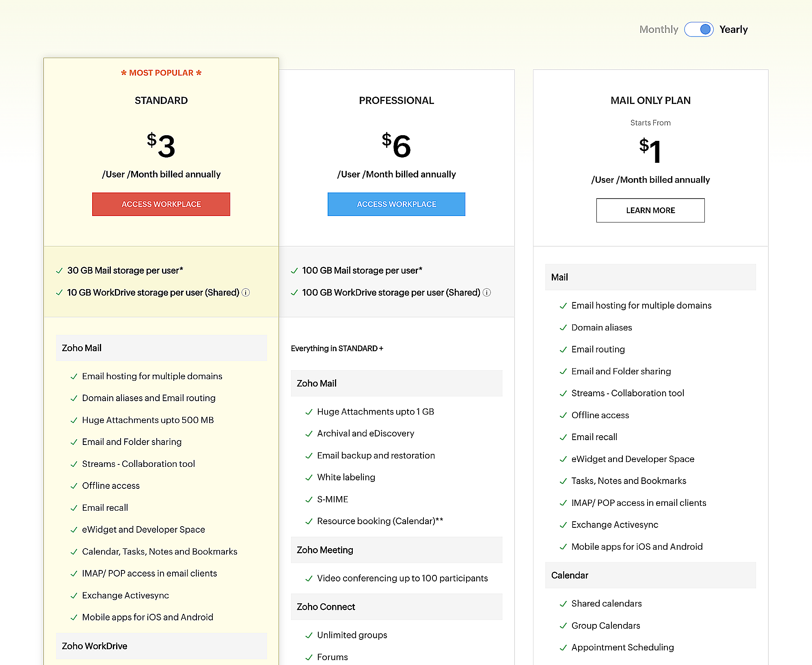Viewport: 812px width, 665px height.
Task: Click 'Archival and eDiscovery' feature
Action: pos(365,433)
